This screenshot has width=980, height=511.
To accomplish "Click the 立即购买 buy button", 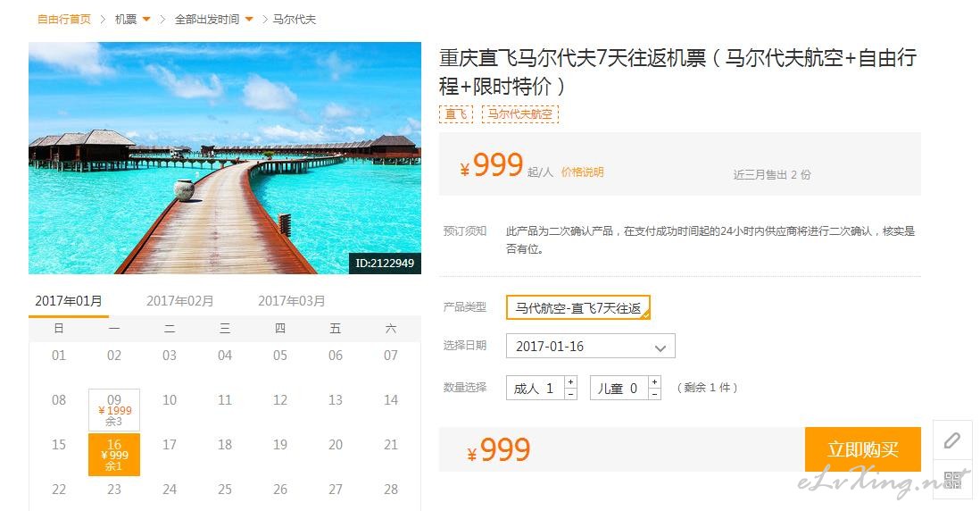I will pos(862,449).
